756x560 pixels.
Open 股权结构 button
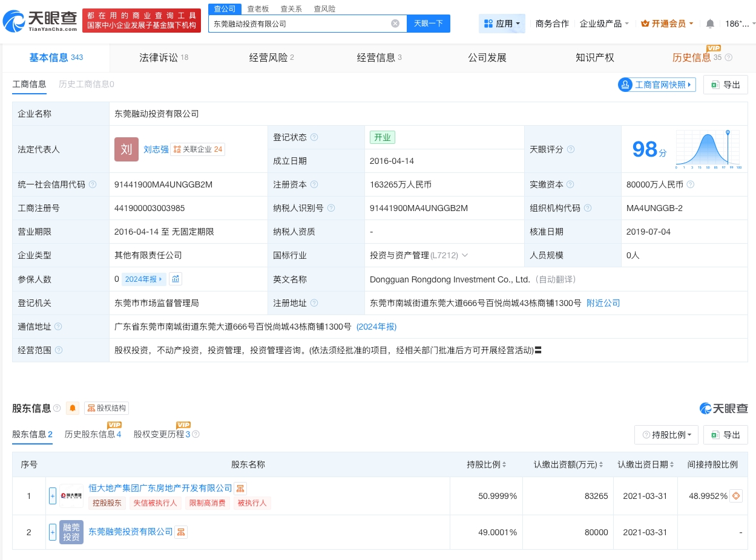[x=107, y=408]
